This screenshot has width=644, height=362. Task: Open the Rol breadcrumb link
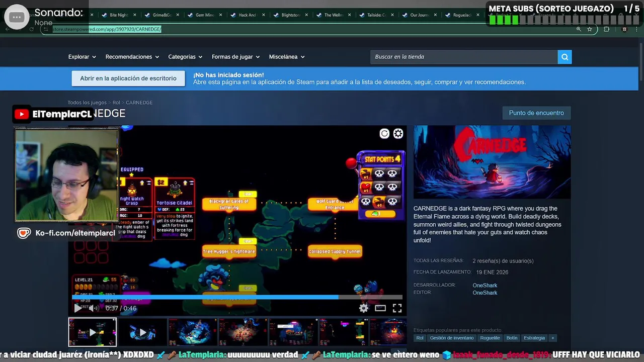(116, 103)
